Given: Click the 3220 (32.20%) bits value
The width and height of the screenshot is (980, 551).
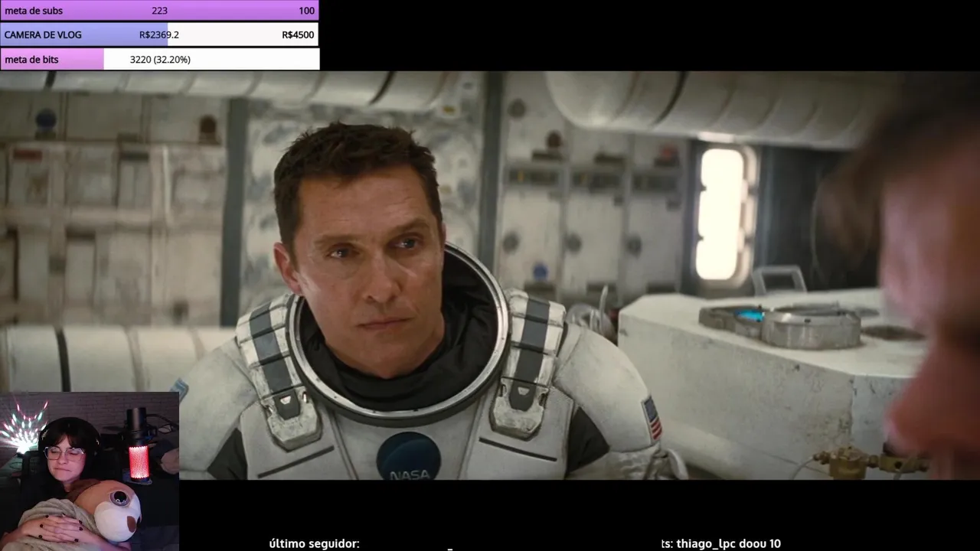Looking at the screenshot, I should pos(160,59).
